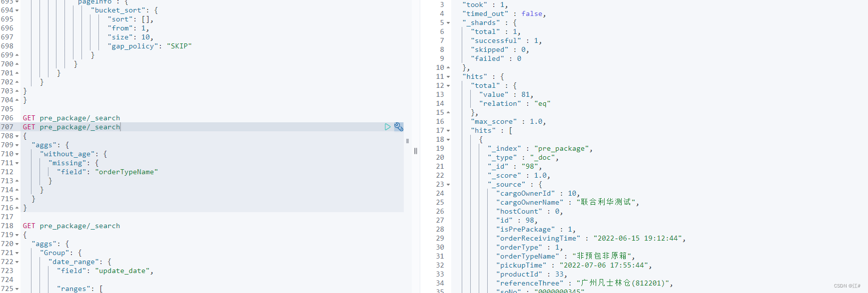This screenshot has height=293, width=868.
Task: Fold the "Group" block at line 721
Action: 17,253
